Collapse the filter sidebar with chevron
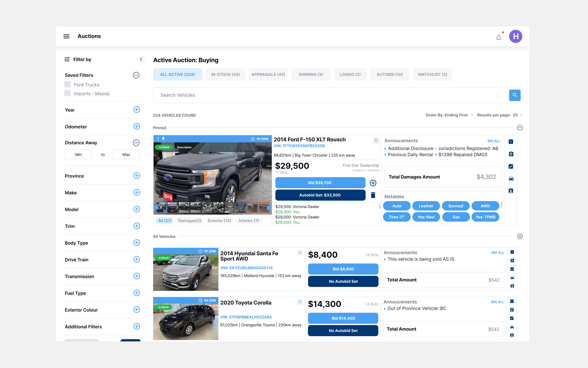Viewport: 588px width, 368px height. [x=141, y=59]
